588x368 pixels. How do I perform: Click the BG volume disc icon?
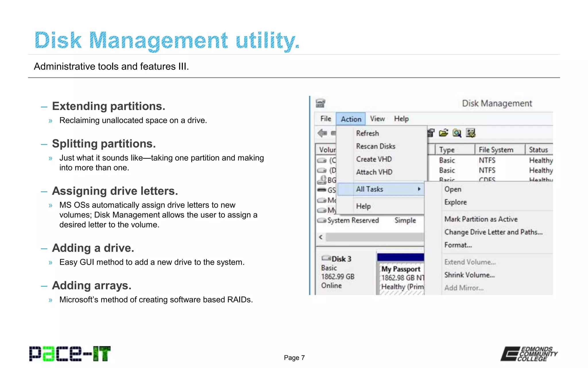322,180
